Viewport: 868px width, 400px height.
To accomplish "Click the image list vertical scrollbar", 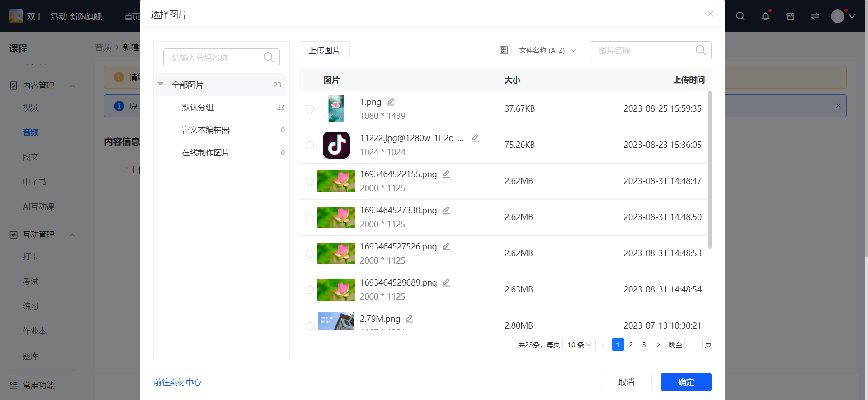I will pos(710,169).
